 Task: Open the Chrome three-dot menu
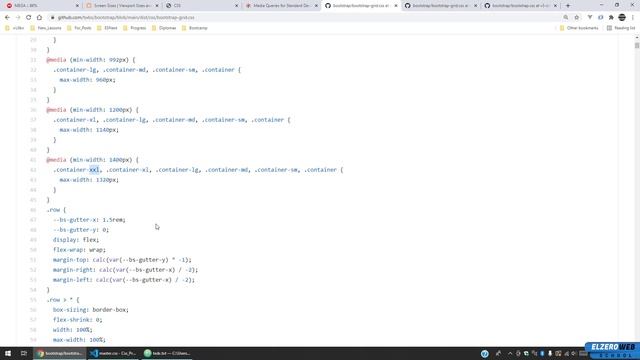pos(633,18)
